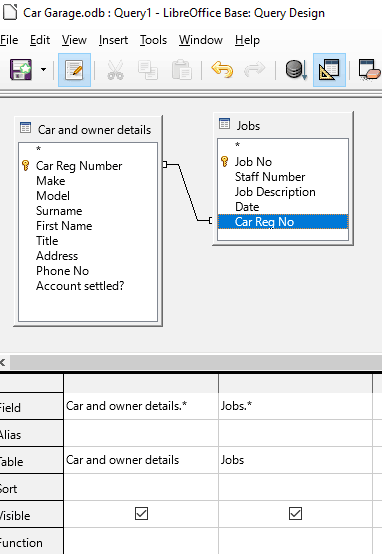Select the Job Description field in Jobs
382x554 pixels.
(x=275, y=192)
